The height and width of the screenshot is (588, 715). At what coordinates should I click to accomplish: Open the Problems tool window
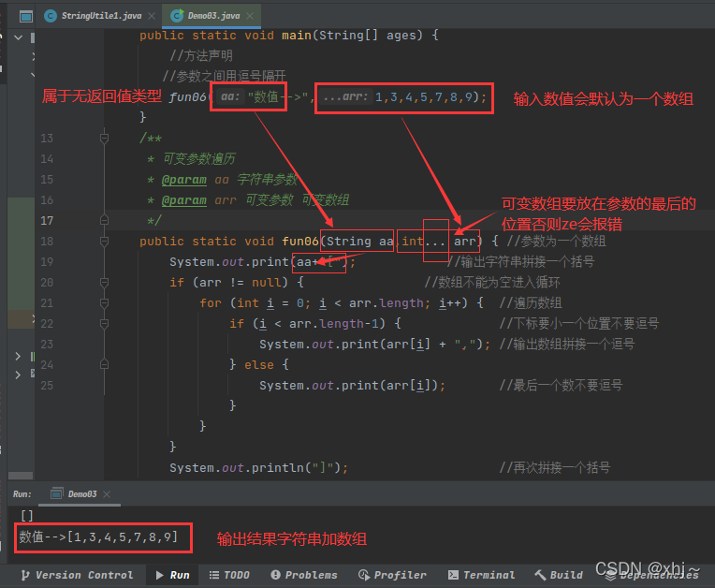(x=304, y=575)
